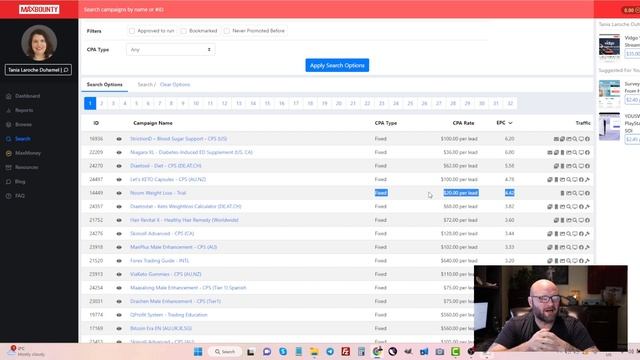
Task: Click Apply Search Options button
Action: [x=337, y=65]
